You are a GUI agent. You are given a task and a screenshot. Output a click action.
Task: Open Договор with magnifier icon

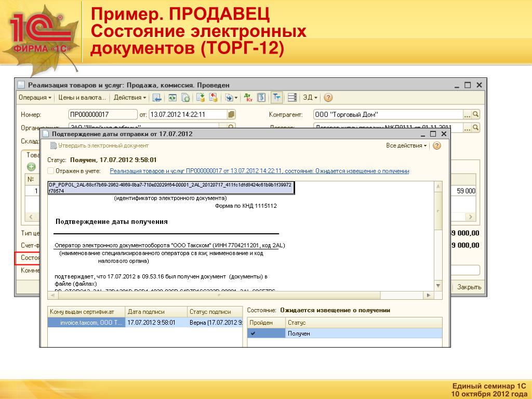(x=476, y=128)
